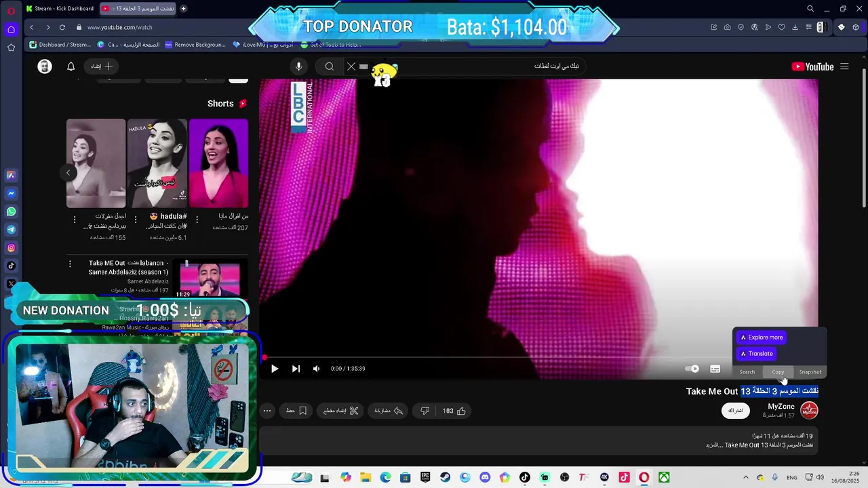
Task: Toggle subtitles captions button in player
Action: [x=715, y=369]
